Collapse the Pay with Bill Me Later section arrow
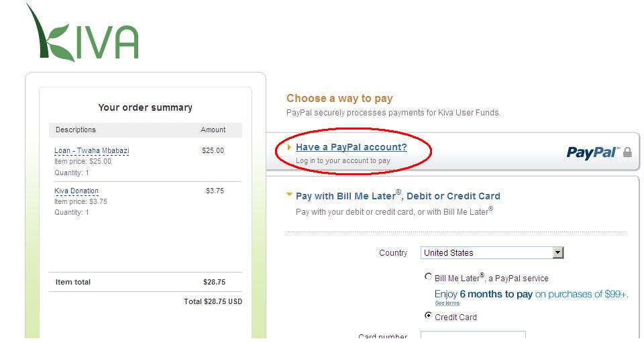This screenshot has width=644, height=343. (290, 195)
